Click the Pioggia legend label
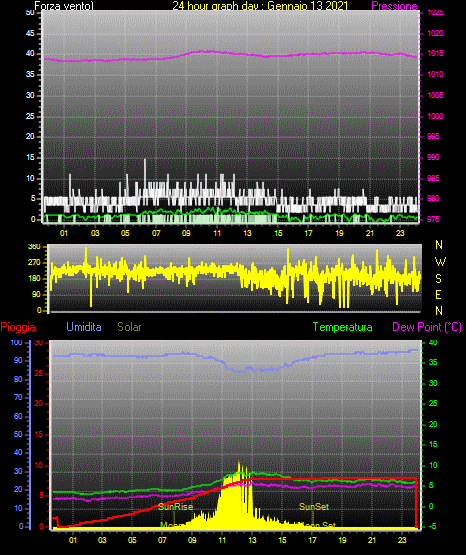Viewport: 466px width, 555px height. pyautogui.click(x=18, y=327)
